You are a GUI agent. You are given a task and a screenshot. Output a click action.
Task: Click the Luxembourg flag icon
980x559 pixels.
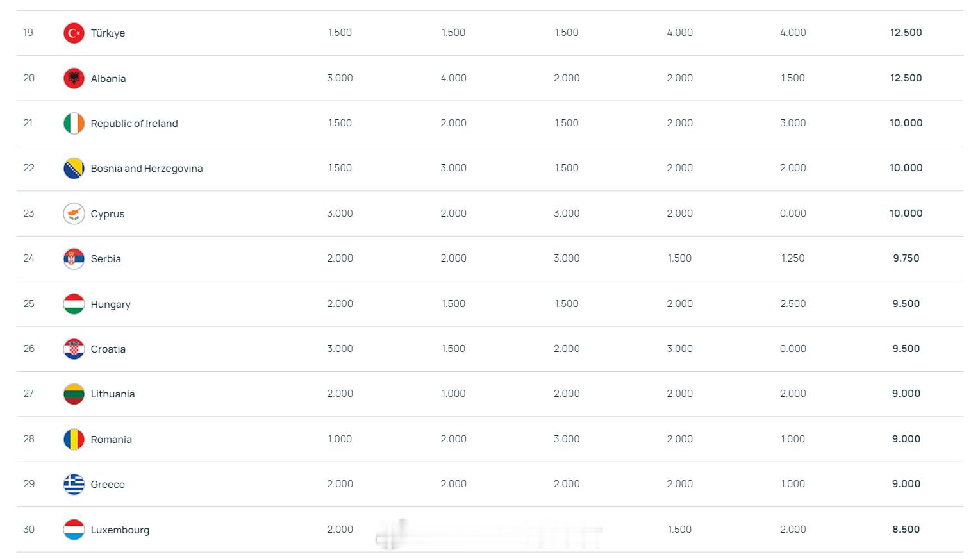[74, 530]
